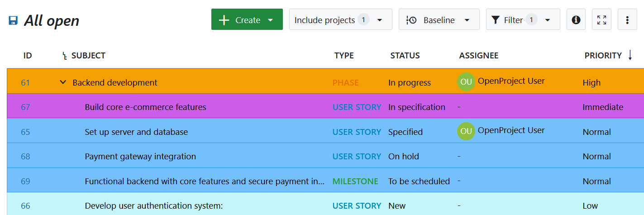Open the Baseline dropdown

(439, 20)
